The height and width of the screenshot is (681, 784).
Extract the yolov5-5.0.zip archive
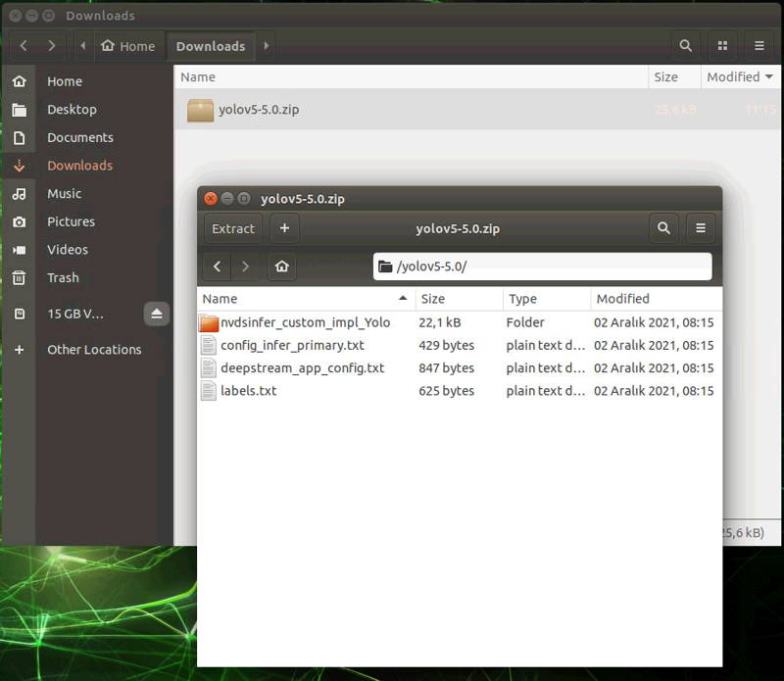232,227
